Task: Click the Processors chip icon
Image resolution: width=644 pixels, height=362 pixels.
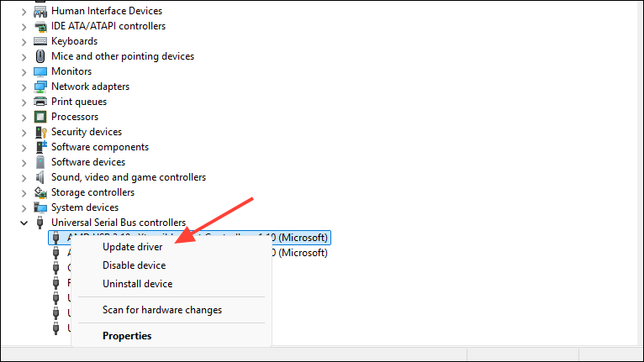Action: coord(40,117)
